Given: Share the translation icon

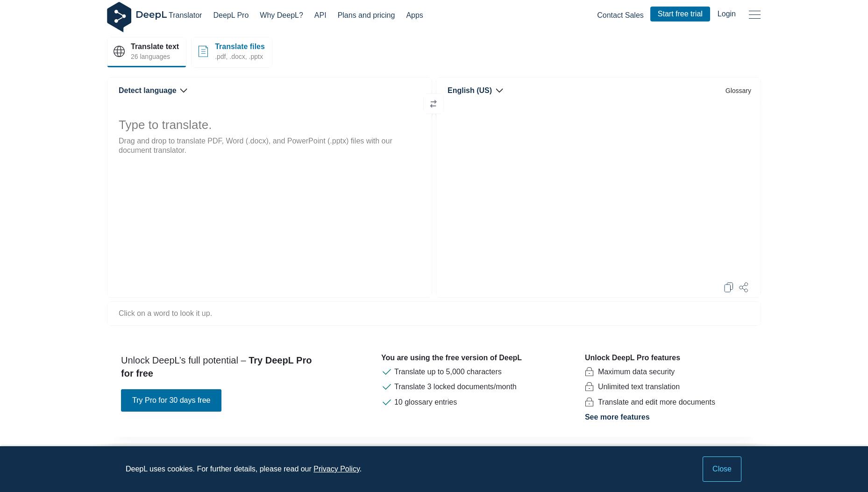Looking at the screenshot, I should click(x=744, y=287).
